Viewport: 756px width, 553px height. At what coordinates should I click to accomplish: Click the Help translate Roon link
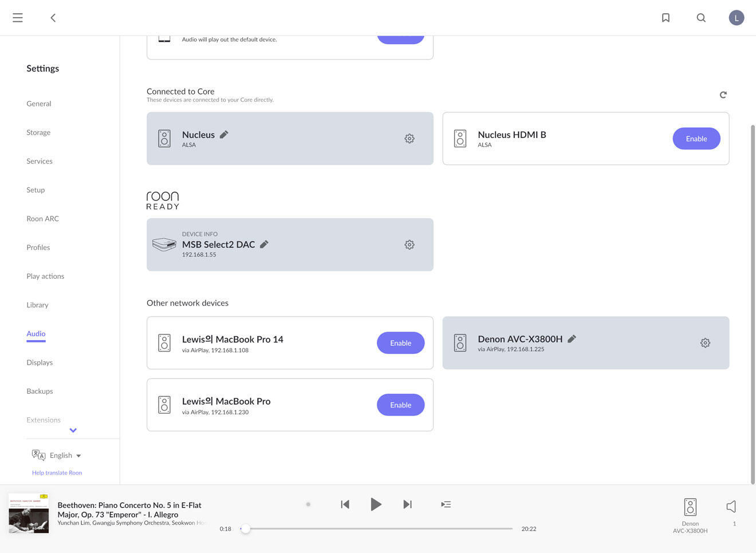click(57, 473)
